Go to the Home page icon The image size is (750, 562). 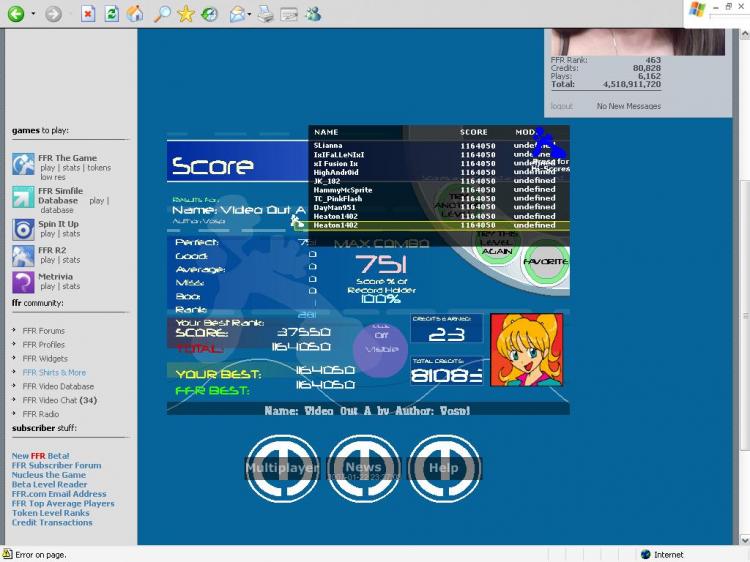[135, 13]
